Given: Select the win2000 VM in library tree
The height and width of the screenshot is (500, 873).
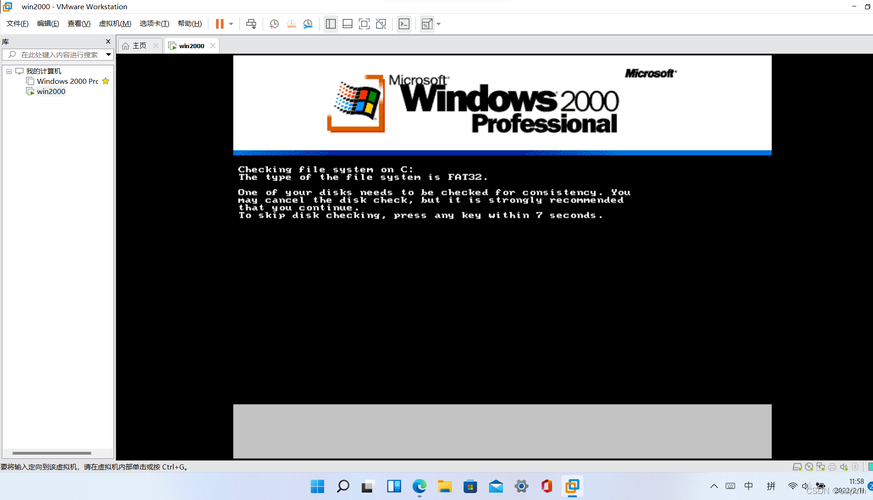Looking at the screenshot, I should (51, 91).
